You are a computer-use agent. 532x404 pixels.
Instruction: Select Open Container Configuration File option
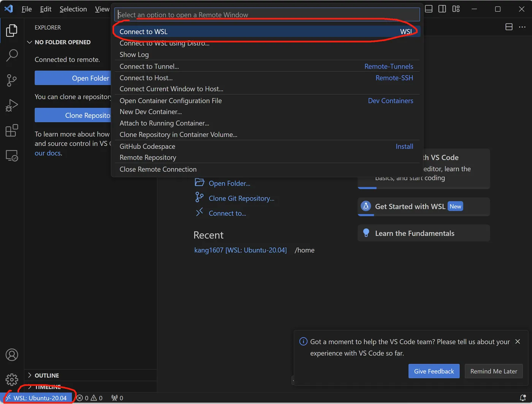pos(267,101)
